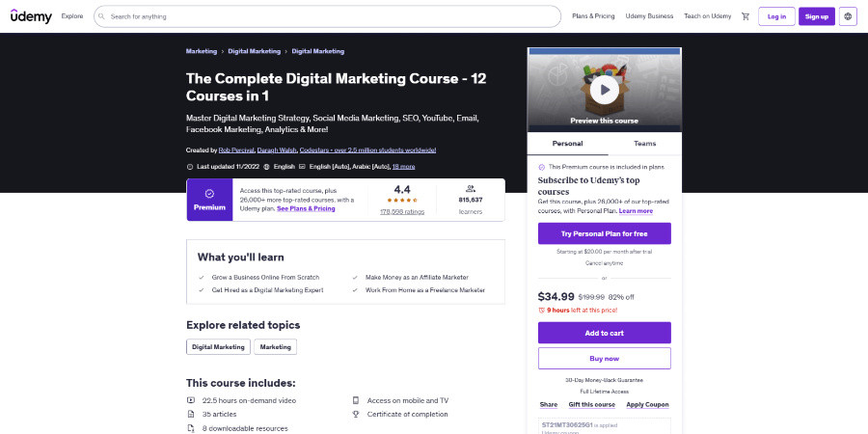
Task: Open Teach on Udemy
Action: click(708, 16)
